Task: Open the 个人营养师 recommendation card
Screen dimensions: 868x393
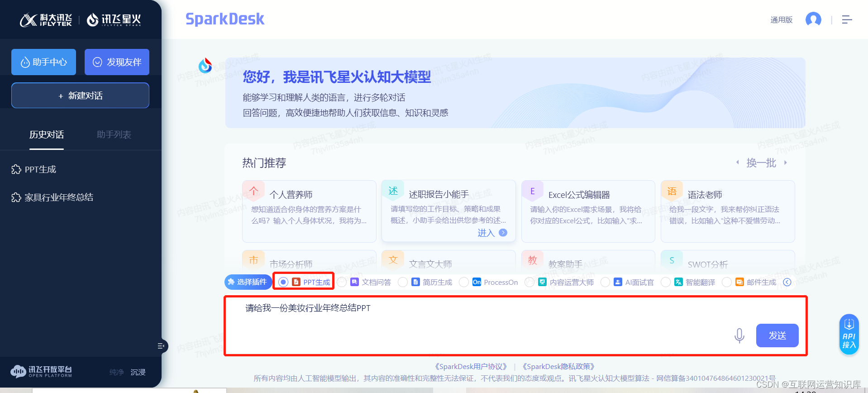Action: (x=309, y=211)
